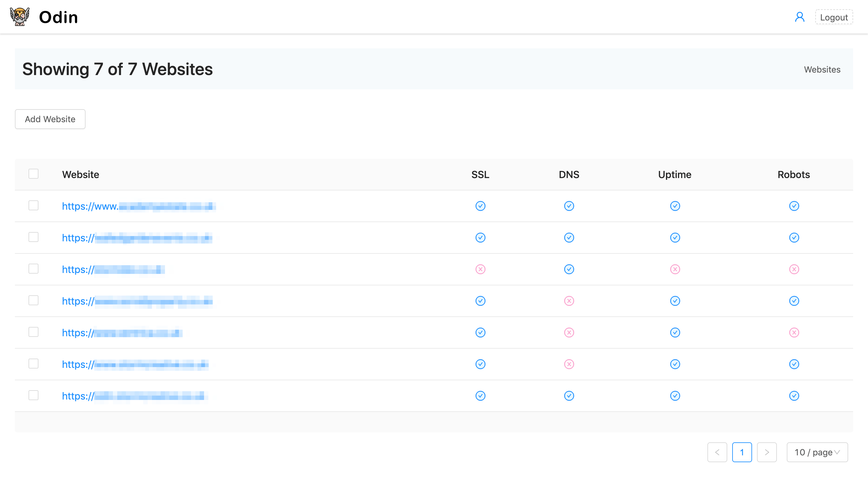
Task: Click the Add Website button
Action: pos(50,119)
